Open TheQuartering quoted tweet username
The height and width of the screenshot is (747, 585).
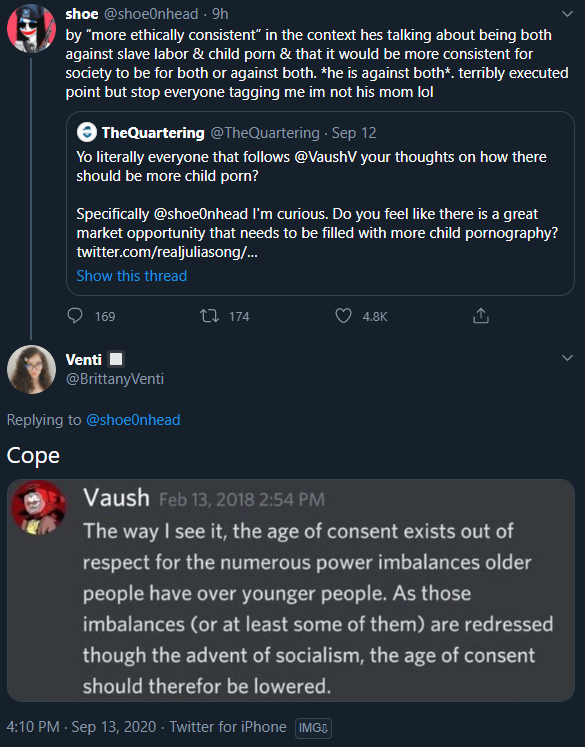153,132
